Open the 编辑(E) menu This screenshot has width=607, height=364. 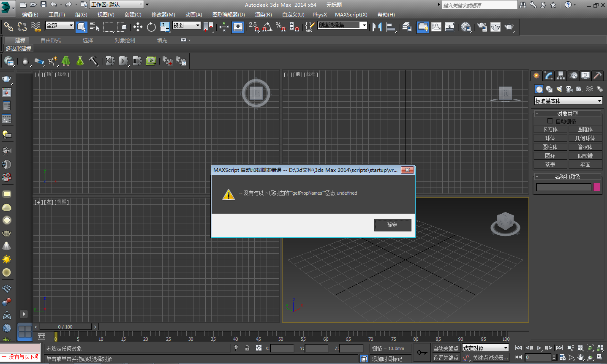[x=30, y=15]
